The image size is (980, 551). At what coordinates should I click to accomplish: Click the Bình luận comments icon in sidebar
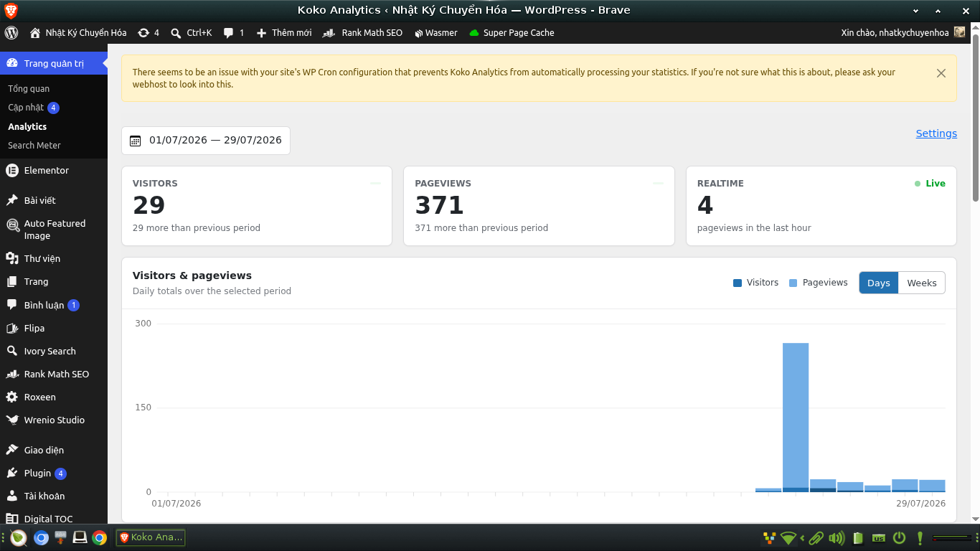point(12,305)
